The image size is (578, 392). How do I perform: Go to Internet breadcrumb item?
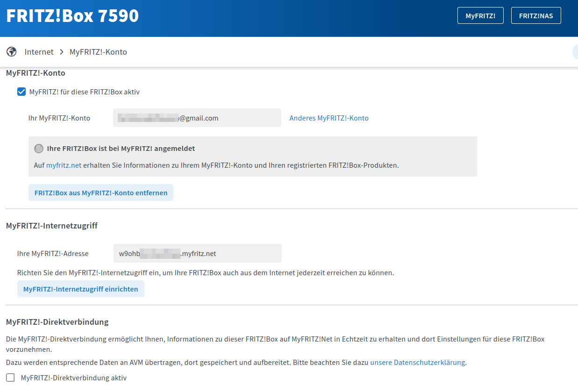(39, 52)
